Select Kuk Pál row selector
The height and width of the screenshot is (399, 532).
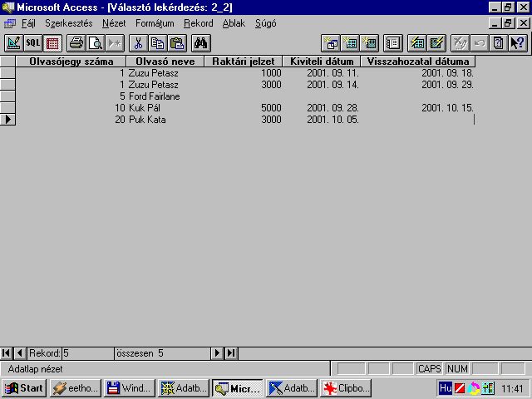tap(7, 108)
